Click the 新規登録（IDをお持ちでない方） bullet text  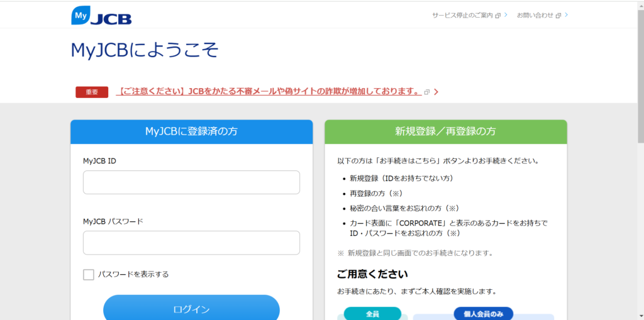[x=402, y=179]
